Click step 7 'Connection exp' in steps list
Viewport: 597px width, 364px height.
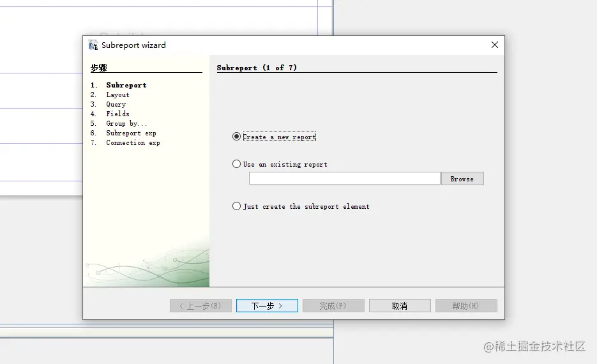[133, 143]
